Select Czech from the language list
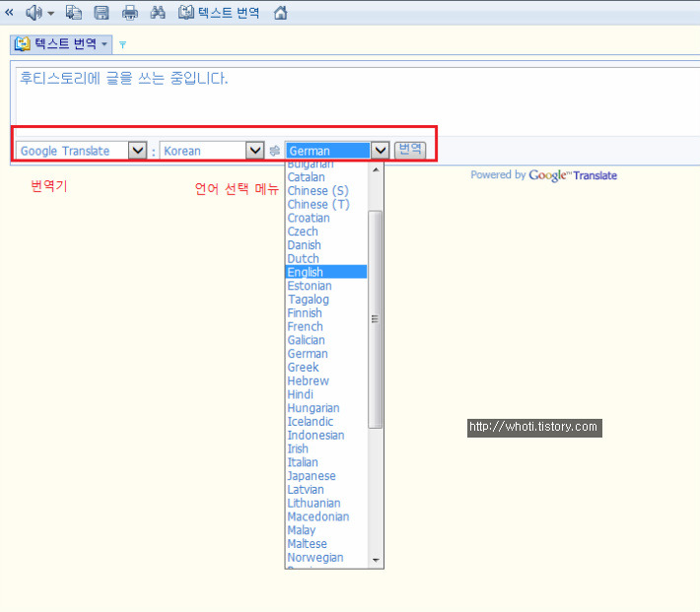This screenshot has height=612, width=700. tap(326, 232)
